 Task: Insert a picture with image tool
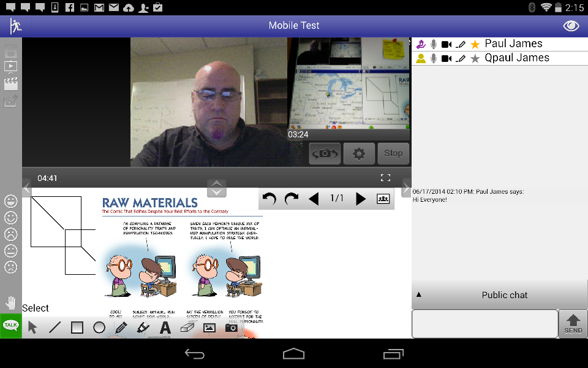(209, 328)
